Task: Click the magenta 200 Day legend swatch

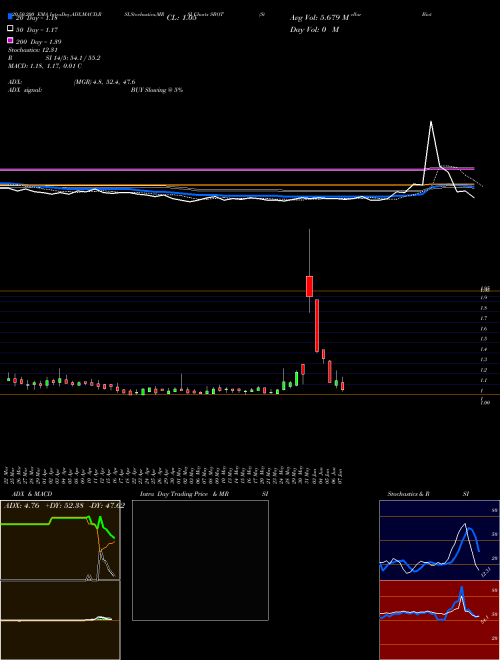Action: [10, 40]
